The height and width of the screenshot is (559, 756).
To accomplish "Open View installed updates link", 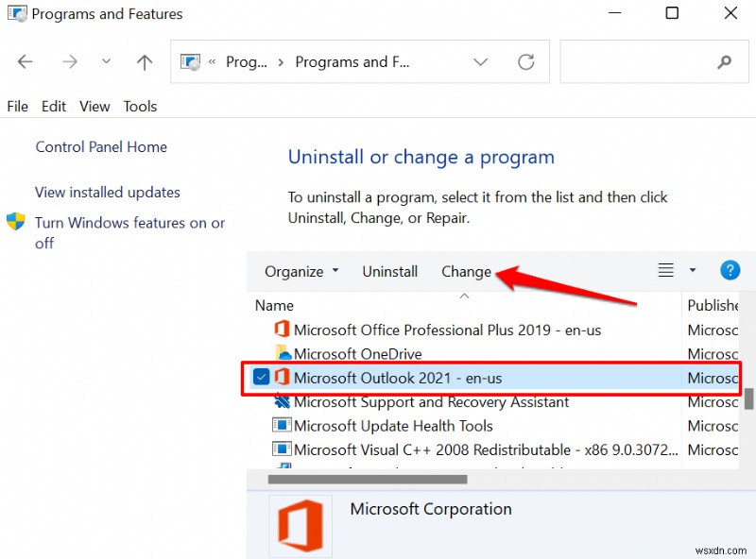I will 107,192.
